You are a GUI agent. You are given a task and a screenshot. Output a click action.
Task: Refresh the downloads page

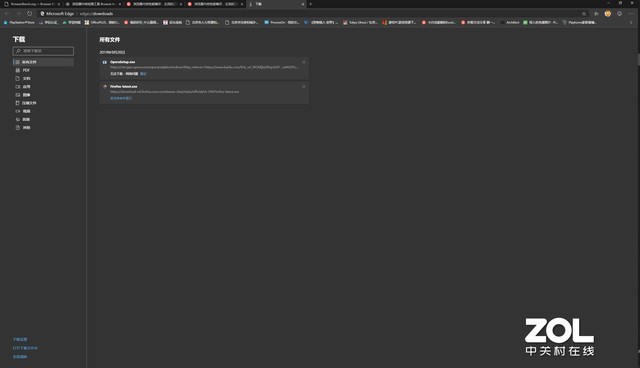(29, 13)
